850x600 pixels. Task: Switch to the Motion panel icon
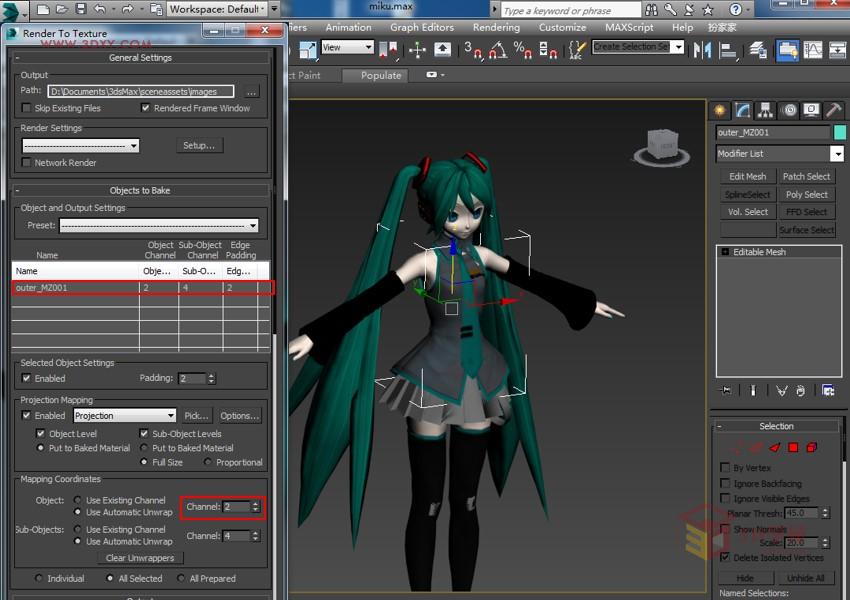(788, 110)
